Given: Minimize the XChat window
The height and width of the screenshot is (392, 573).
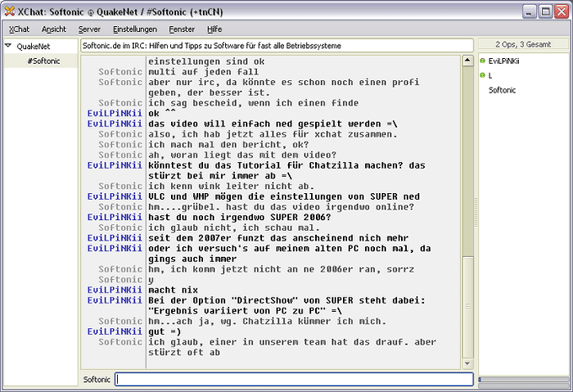Looking at the screenshot, I should point(529,12).
